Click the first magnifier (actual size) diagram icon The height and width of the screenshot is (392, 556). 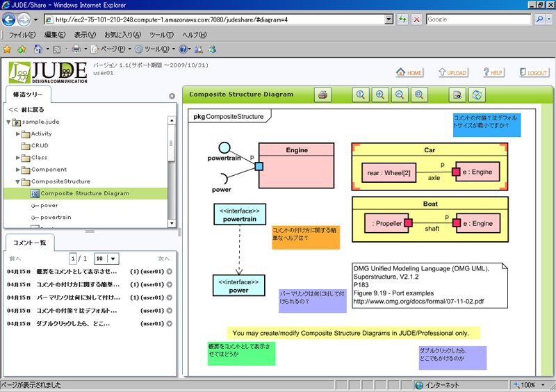361,95
